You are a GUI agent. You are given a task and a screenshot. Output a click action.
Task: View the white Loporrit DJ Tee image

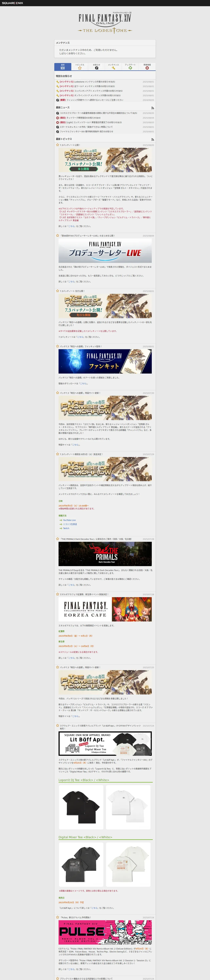128,808
